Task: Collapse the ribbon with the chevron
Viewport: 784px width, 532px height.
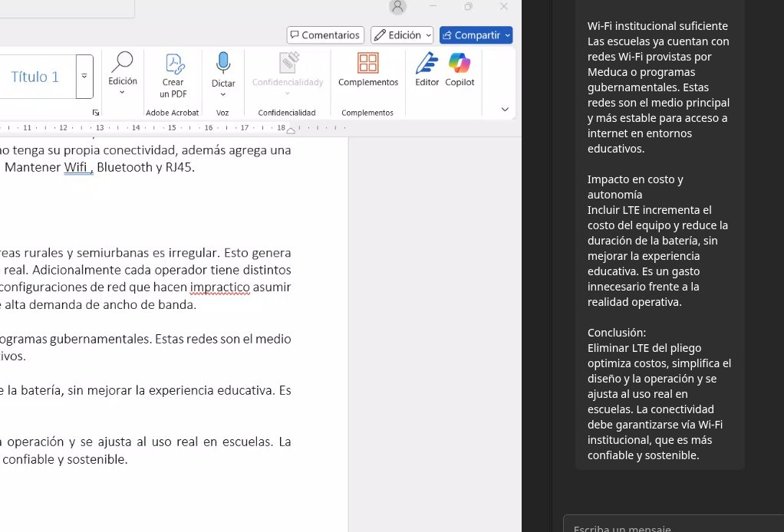Action: (x=505, y=110)
